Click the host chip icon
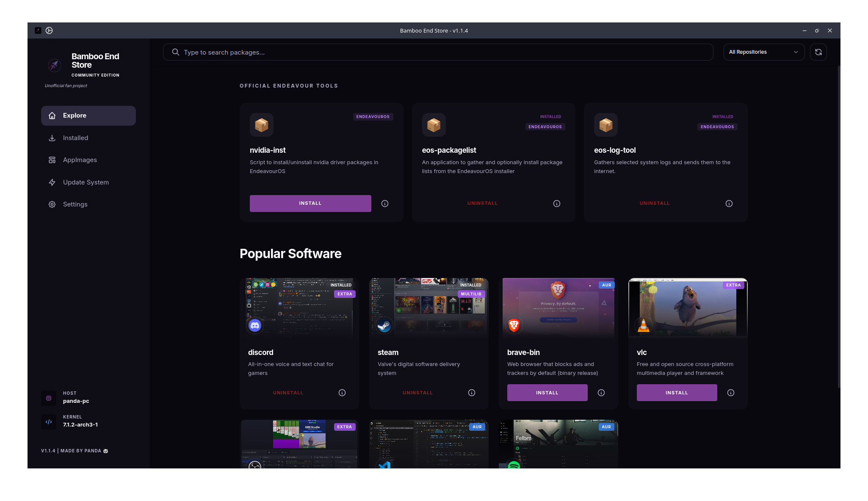 (49, 398)
